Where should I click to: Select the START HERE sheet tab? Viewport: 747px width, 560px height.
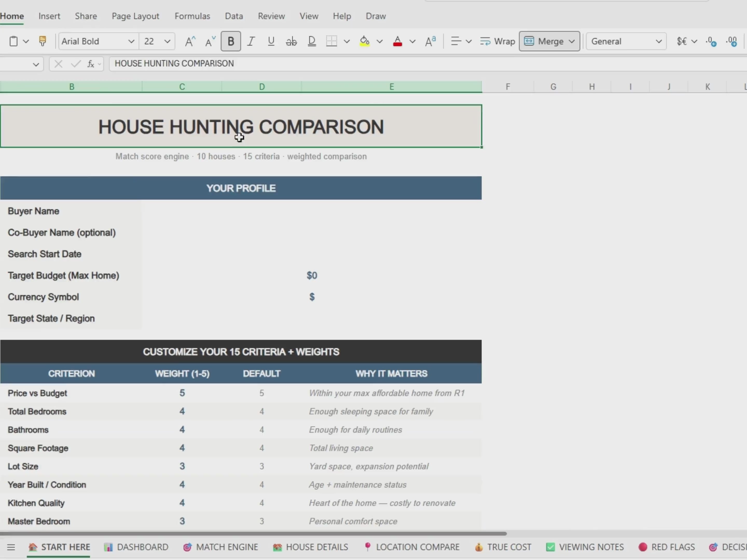59,547
